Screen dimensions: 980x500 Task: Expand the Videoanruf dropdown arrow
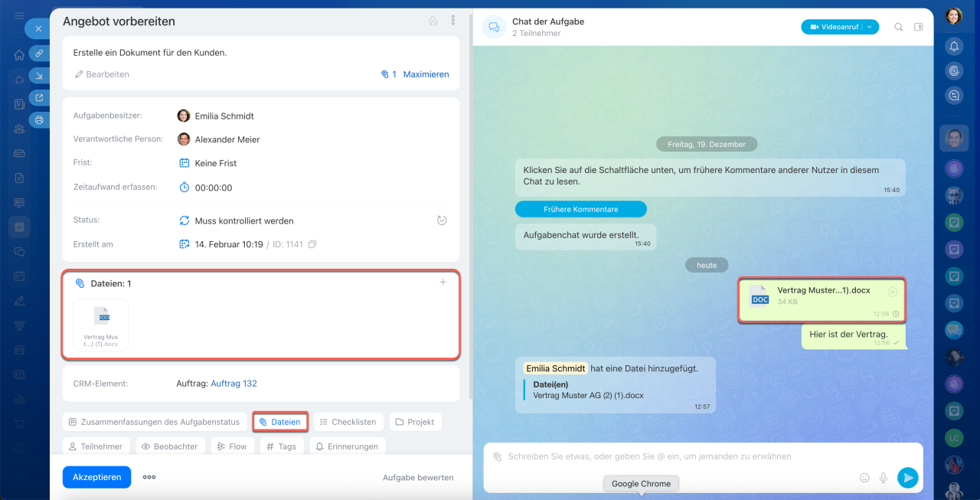pyautogui.click(x=870, y=27)
